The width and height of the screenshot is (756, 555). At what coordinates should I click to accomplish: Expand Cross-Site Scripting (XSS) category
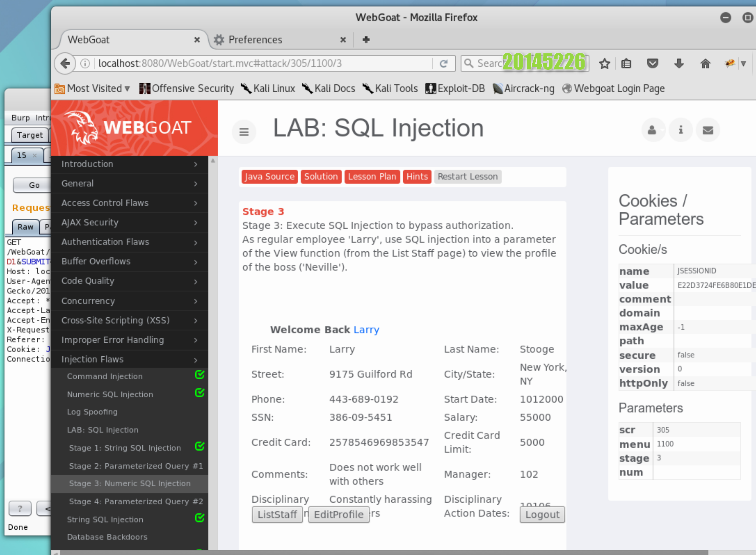[x=129, y=321]
